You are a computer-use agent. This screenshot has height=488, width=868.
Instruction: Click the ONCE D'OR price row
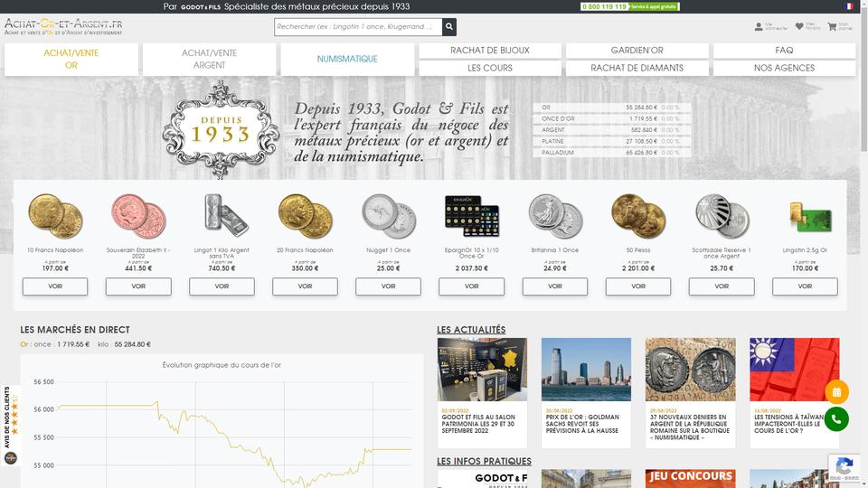(x=612, y=119)
